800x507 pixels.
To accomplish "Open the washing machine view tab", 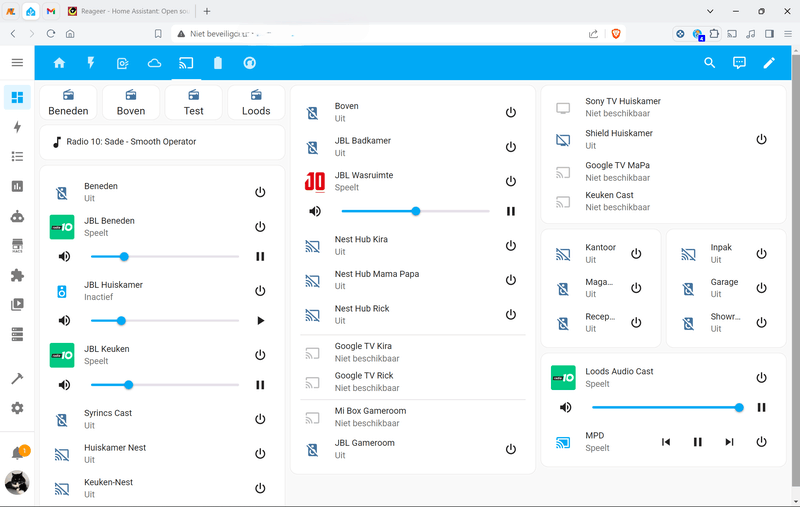I will coord(122,63).
